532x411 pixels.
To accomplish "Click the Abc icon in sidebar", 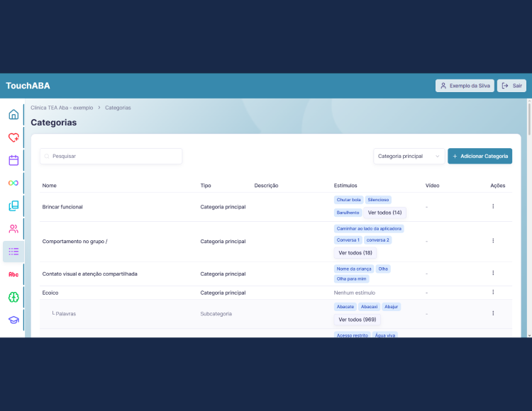I will click(x=13, y=274).
